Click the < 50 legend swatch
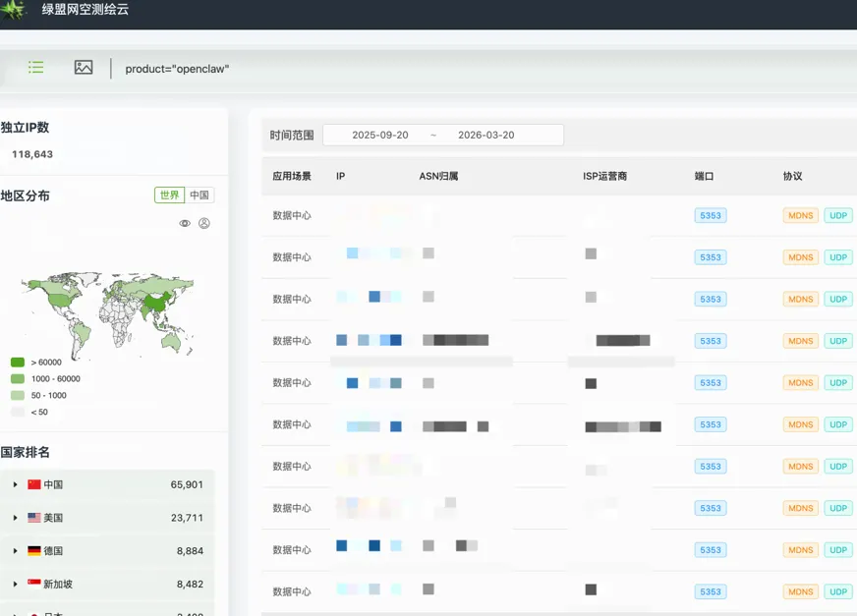 (x=18, y=412)
